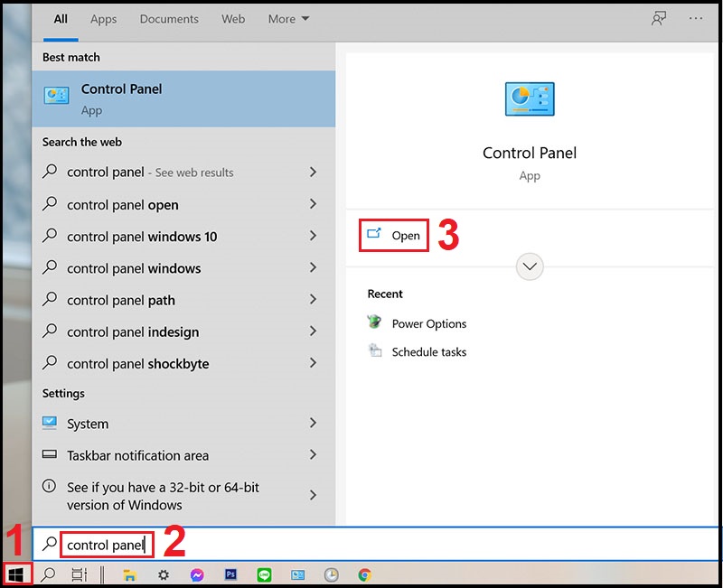Image resolution: width=723 pixels, height=588 pixels.
Task: Open the clock app in taskbar
Action: point(331,574)
